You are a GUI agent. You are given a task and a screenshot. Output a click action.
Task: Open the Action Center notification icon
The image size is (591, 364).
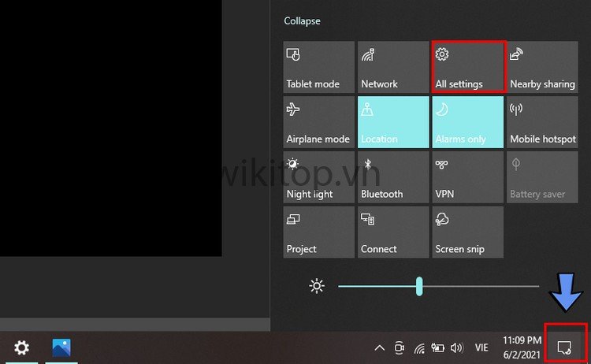click(x=564, y=347)
